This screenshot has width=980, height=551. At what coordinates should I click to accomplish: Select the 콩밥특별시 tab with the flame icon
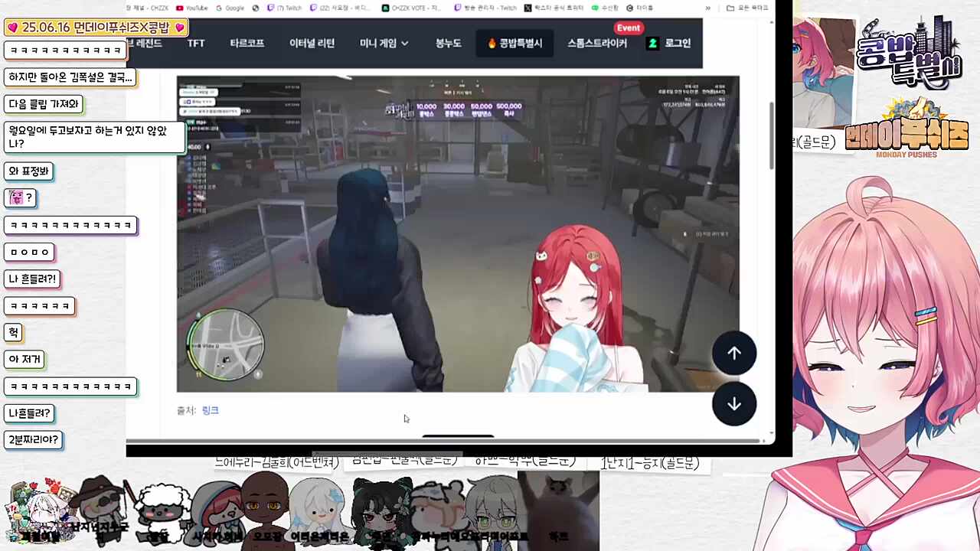pyautogui.click(x=514, y=43)
